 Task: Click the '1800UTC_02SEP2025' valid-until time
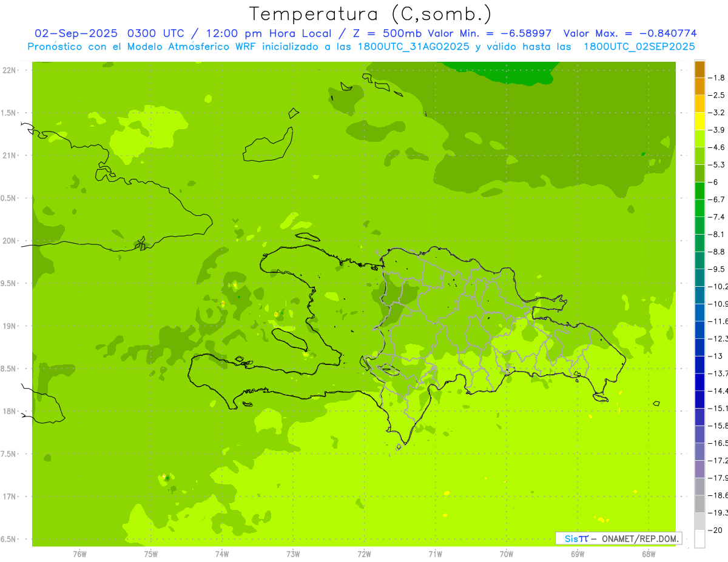coord(639,47)
